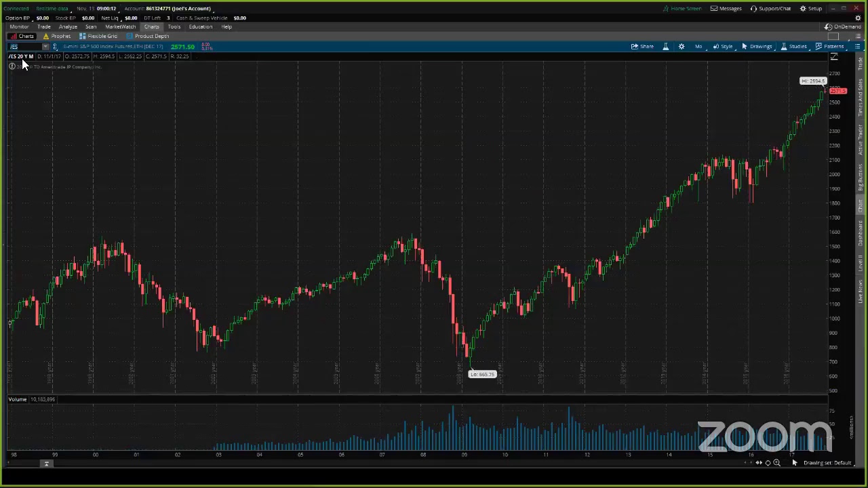Open the Patterns dropdown
The width and height of the screenshot is (868, 488).
pyautogui.click(x=830, y=46)
